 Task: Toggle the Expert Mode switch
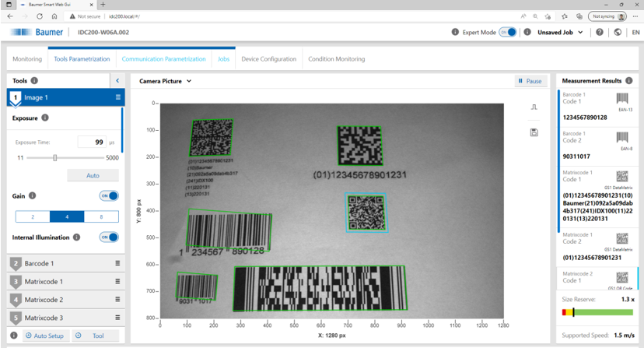[x=508, y=32]
